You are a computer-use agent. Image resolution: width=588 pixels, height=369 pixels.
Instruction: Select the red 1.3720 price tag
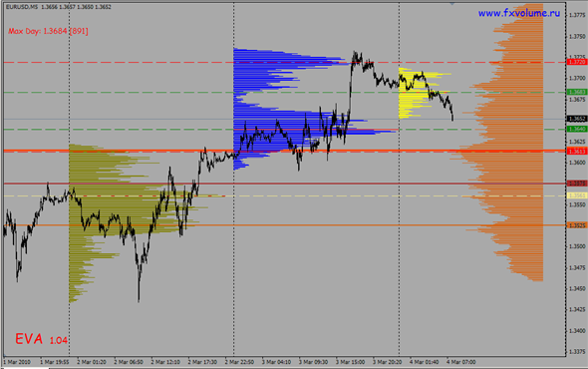click(x=577, y=62)
